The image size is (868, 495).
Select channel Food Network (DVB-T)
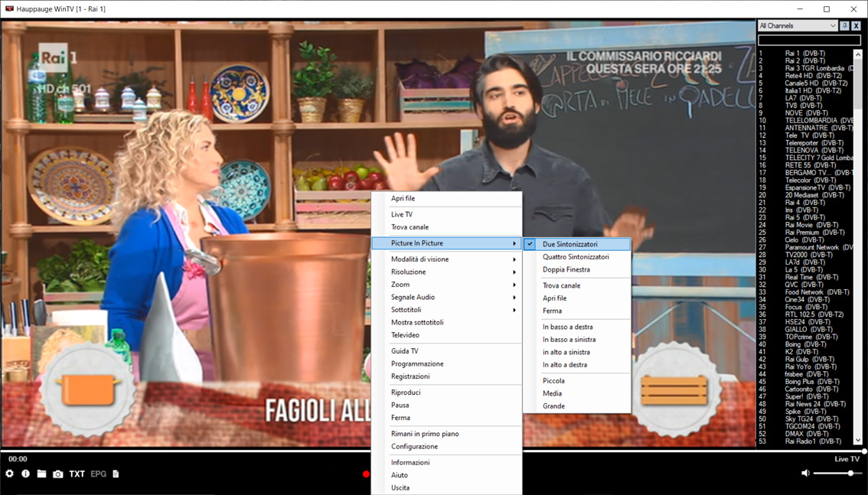(805, 292)
